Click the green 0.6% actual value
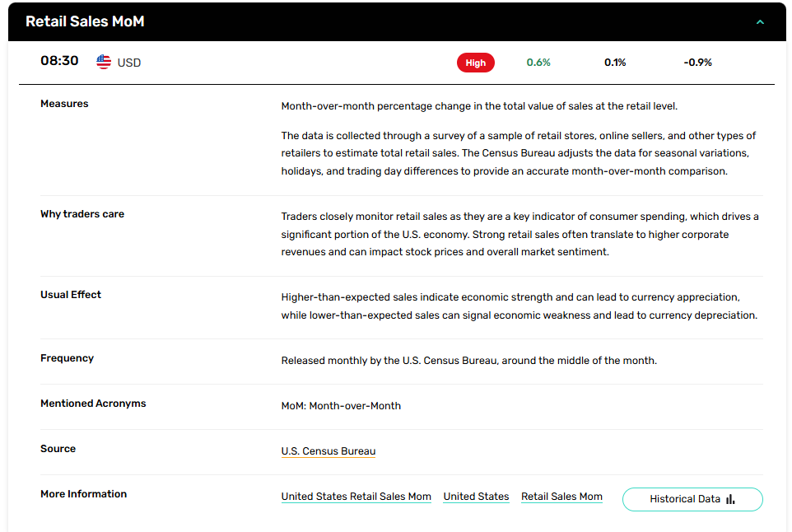This screenshot has height=532, width=792. pyautogui.click(x=538, y=63)
